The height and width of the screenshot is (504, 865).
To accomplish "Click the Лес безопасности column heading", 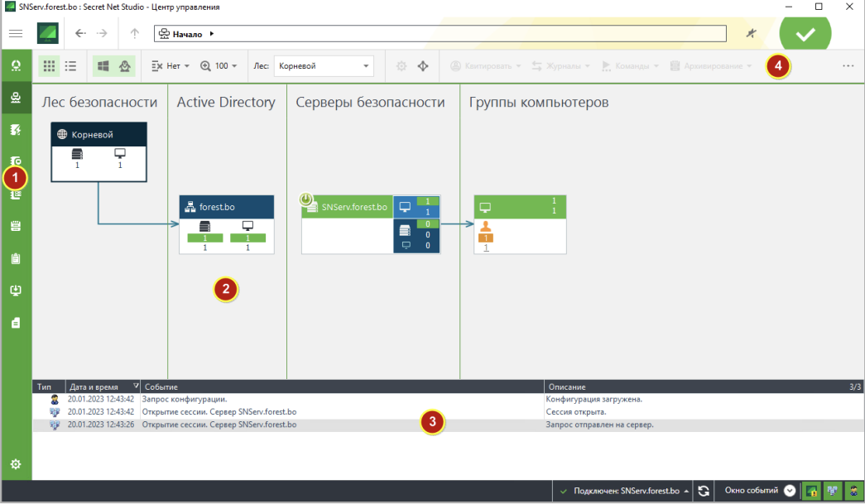I will point(100,103).
